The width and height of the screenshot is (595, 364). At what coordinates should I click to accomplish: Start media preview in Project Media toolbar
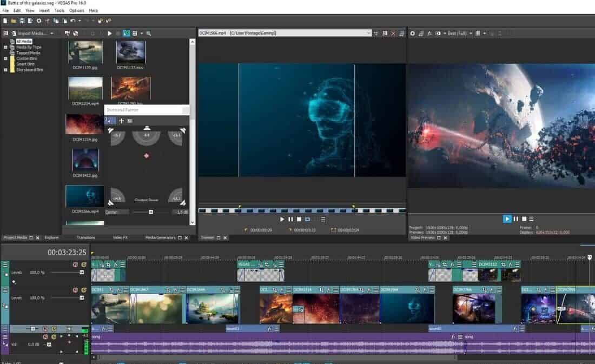110,34
